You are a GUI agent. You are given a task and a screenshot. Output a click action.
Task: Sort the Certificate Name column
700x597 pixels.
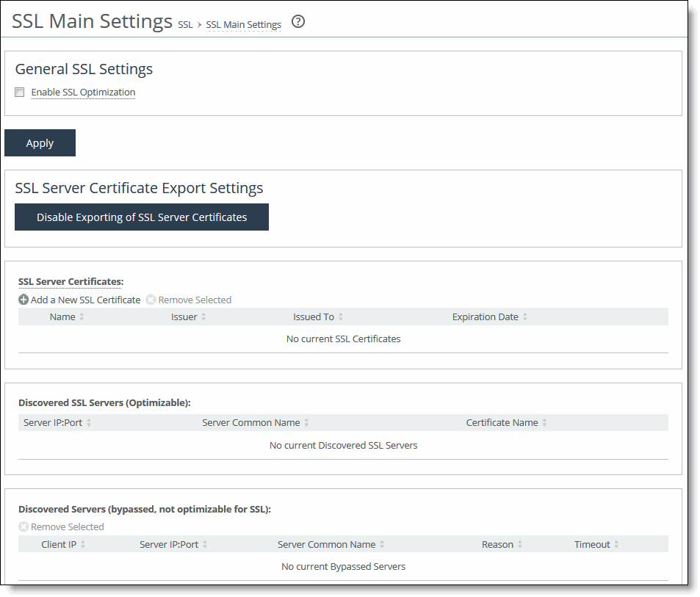tap(548, 422)
